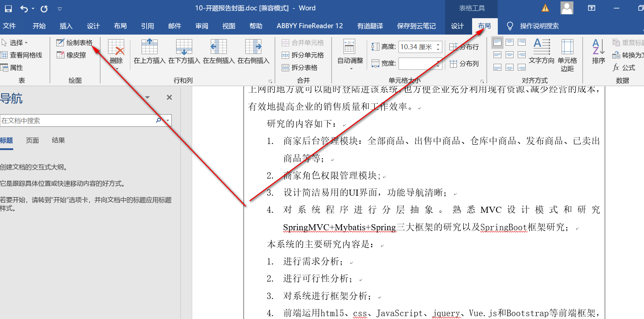
Task: Click 在下方插入 row icon
Action: coord(184,47)
